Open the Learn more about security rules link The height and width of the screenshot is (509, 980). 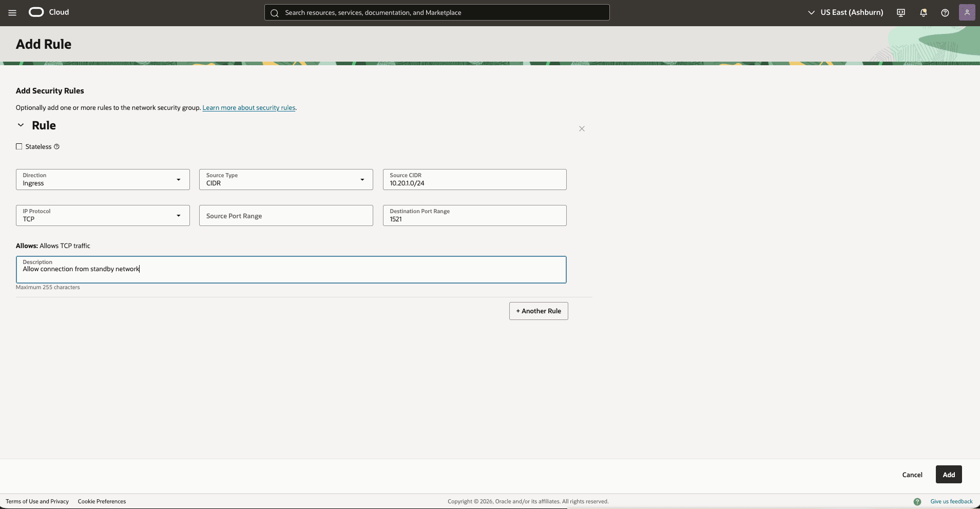[248, 107]
